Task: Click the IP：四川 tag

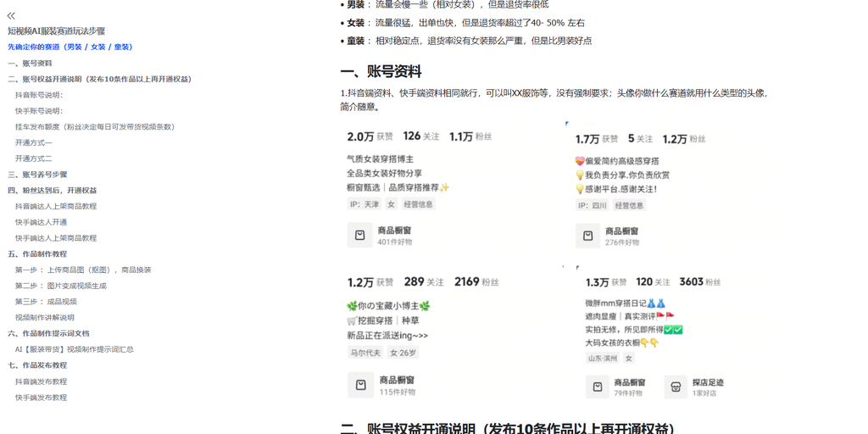Action: click(x=593, y=205)
